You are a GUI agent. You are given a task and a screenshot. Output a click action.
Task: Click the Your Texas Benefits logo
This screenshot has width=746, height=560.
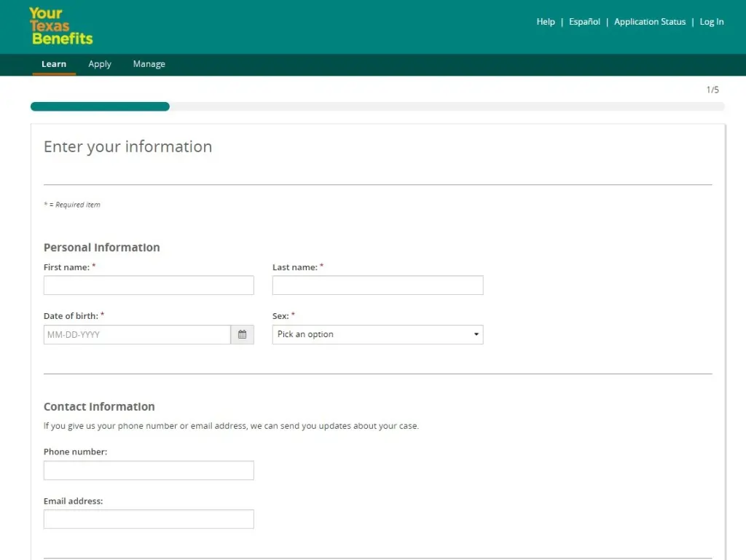pyautogui.click(x=61, y=26)
